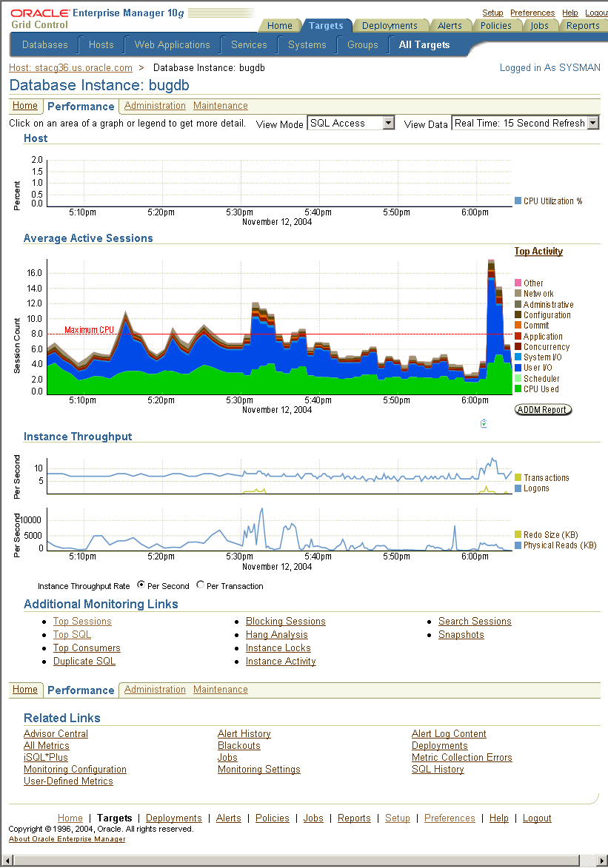Switch to the Groups subtab

pyautogui.click(x=362, y=45)
